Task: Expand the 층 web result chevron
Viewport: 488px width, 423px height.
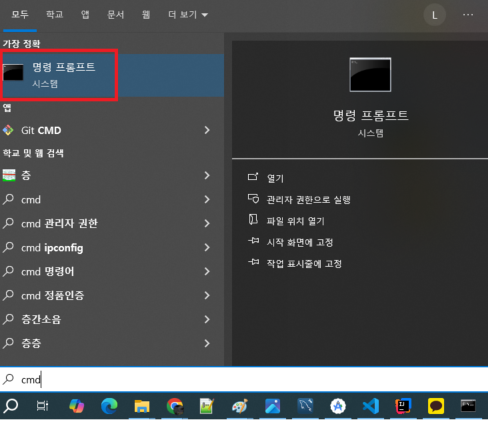Action: pos(207,175)
